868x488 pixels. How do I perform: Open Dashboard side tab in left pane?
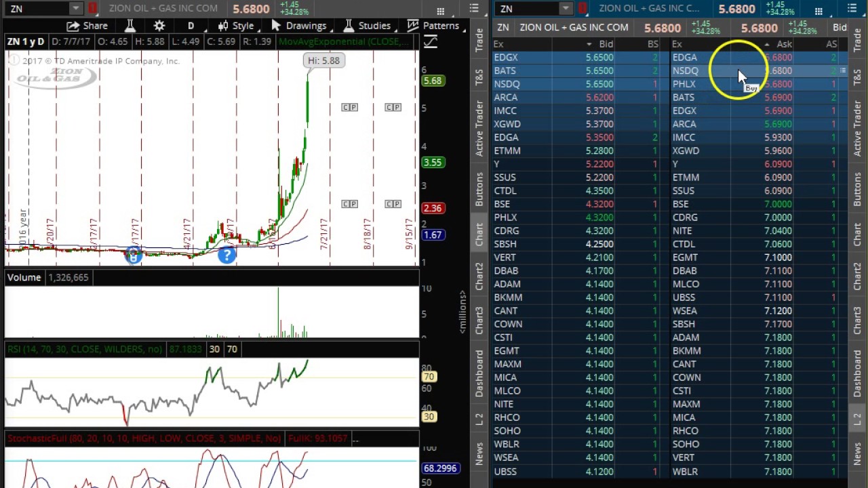coord(479,374)
